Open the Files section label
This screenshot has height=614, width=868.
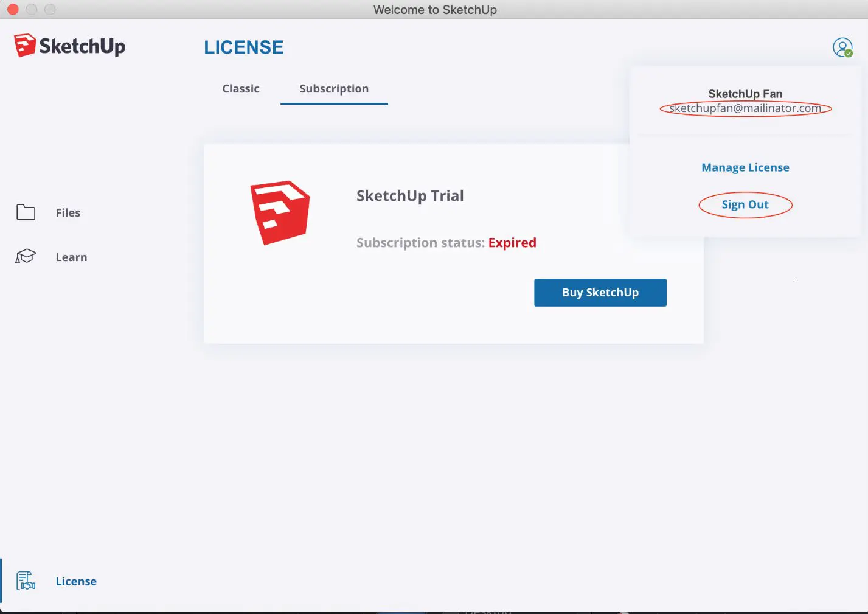point(68,212)
